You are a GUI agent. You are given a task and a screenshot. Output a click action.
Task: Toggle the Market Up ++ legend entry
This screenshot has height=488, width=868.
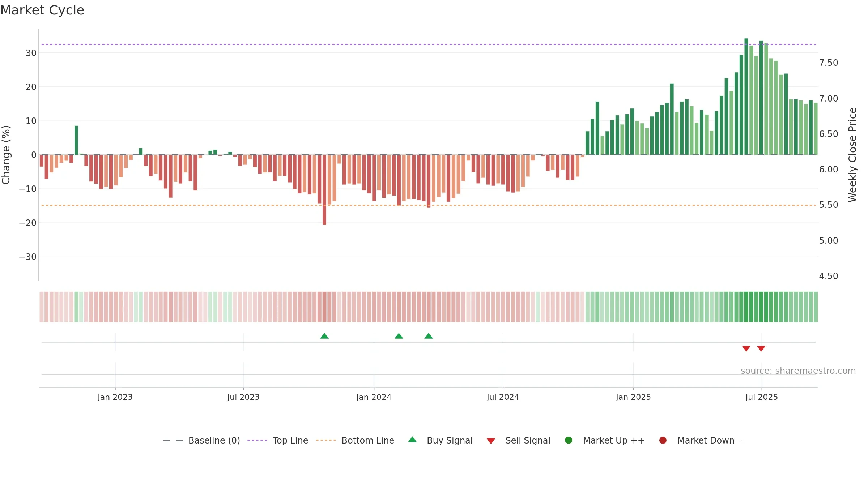coord(604,440)
